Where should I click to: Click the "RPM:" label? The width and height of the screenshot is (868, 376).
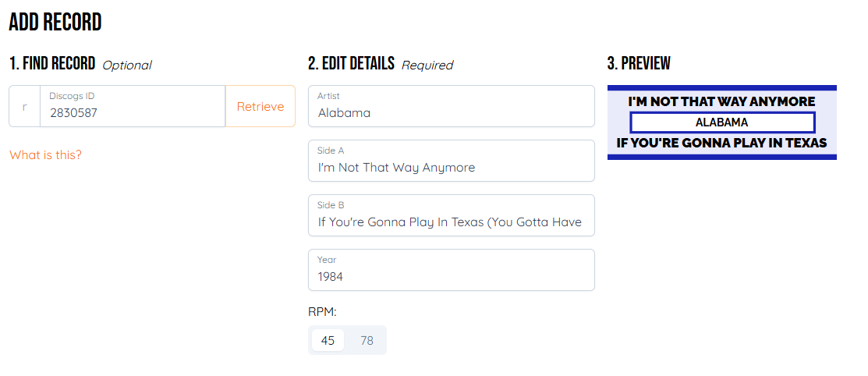(x=322, y=312)
